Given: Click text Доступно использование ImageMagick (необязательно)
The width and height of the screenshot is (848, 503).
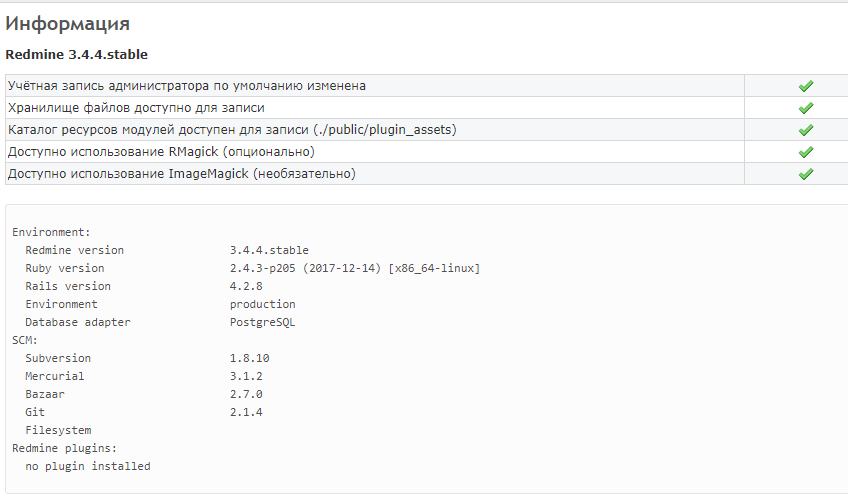Looking at the screenshot, I should [x=182, y=174].
